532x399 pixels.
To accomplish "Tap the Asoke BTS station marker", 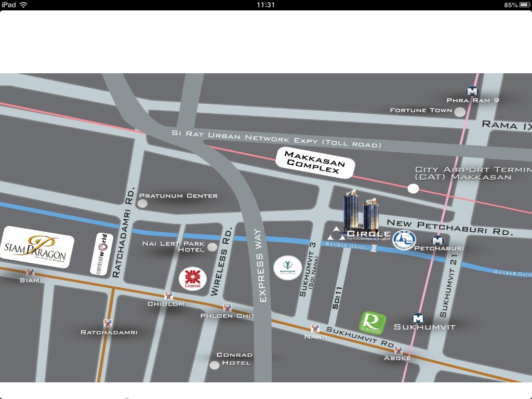I will [x=398, y=350].
